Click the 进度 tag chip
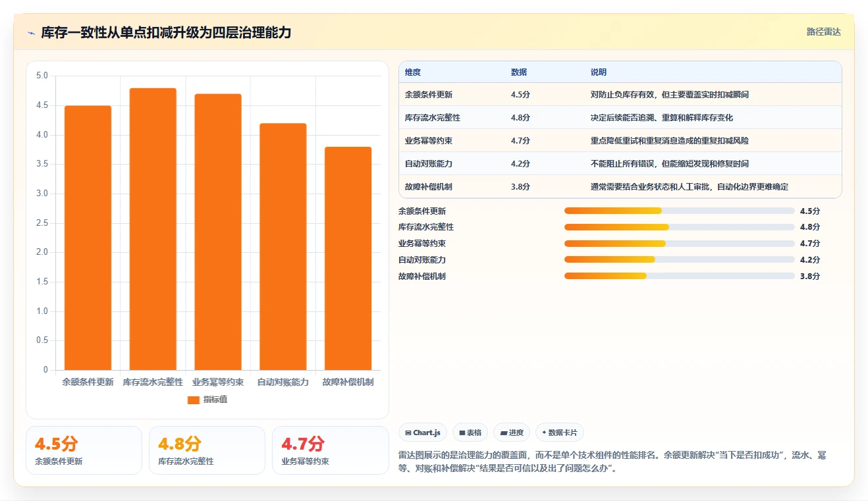The height and width of the screenshot is (501, 868). click(512, 433)
